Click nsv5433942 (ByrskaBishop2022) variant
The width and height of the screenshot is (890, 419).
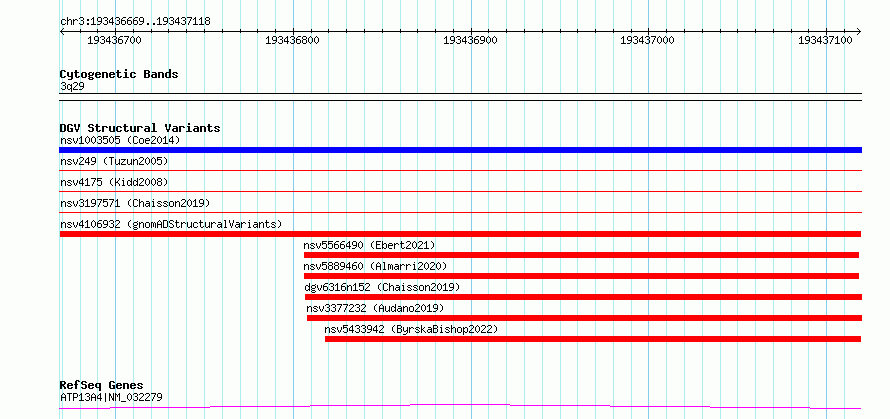(411, 329)
